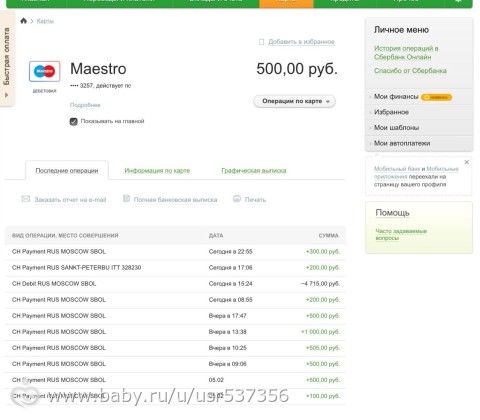
Task: Click the Сегодня в 08:55 date cell
Action: pyautogui.click(x=230, y=300)
